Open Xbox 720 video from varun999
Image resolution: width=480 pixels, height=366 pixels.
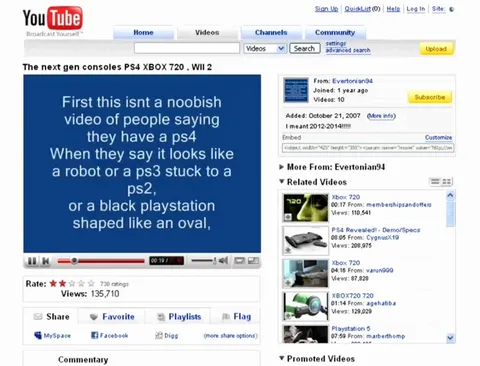[346, 263]
